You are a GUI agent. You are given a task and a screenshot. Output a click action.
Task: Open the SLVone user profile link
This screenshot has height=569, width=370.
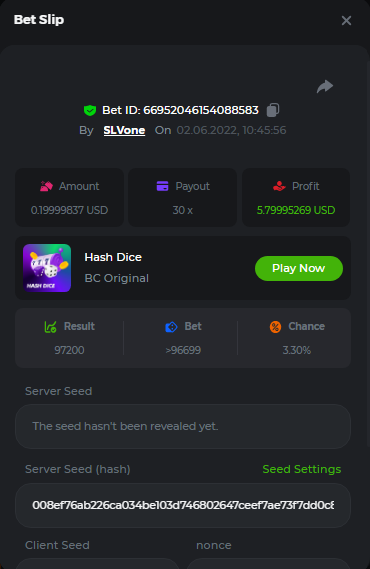pyautogui.click(x=124, y=130)
